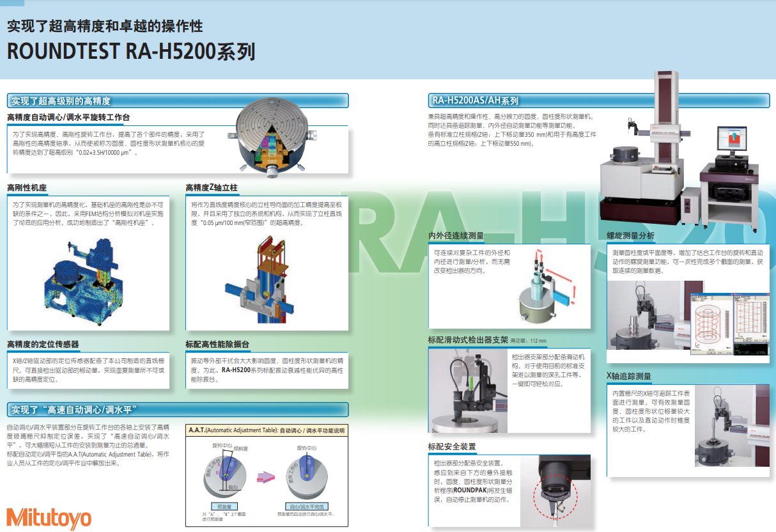This screenshot has width=776, height=532.
Task: Click the "滑动量: 112 mm" note
Action: tap(529, 340)
